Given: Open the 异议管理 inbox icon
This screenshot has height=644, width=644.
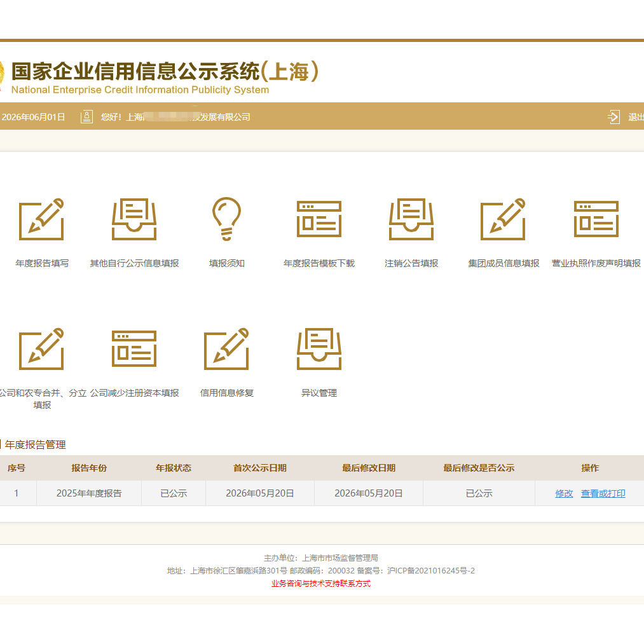Looking at the screenshot, I should point(319,348).
